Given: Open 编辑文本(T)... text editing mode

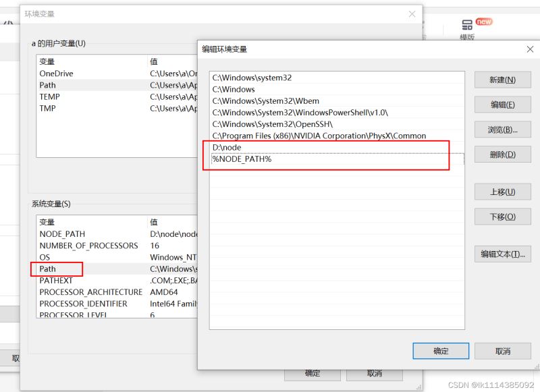Looking at the screenshot, I should coord(502,254).
